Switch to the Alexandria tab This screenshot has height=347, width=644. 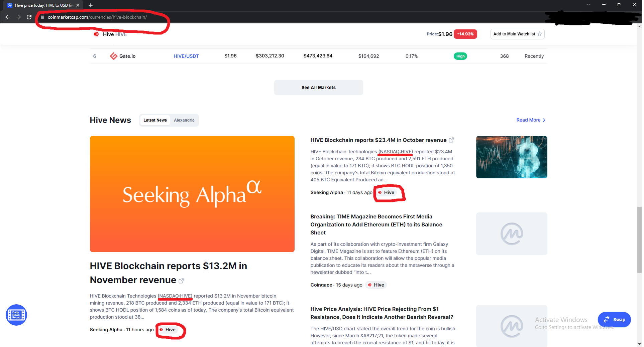pos(184,120)
